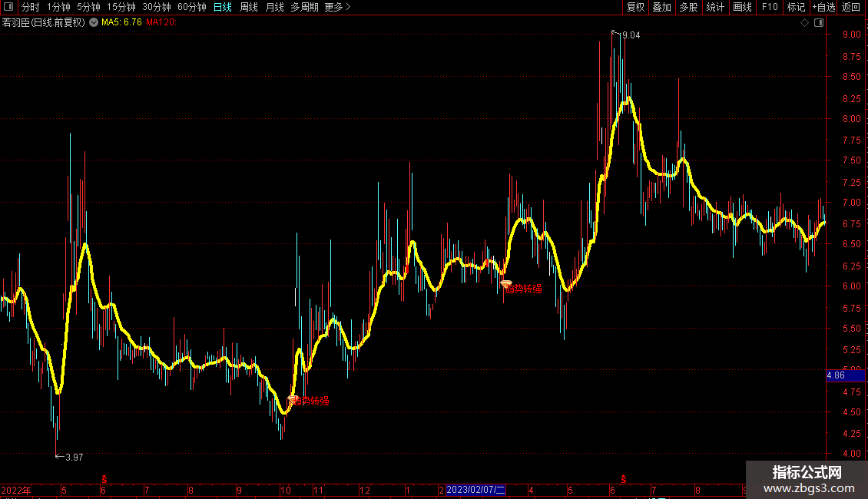Select the 5分钟 period tab

coord(88,7)
